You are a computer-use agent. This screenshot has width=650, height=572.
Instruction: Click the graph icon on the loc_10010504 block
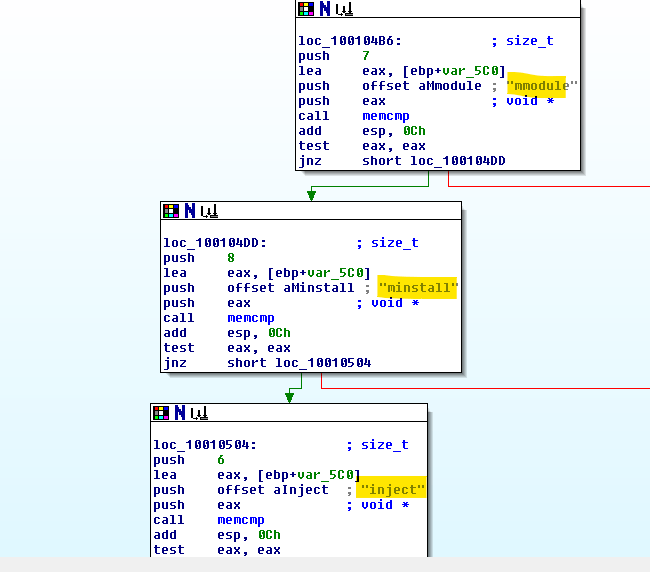(198, 413)
